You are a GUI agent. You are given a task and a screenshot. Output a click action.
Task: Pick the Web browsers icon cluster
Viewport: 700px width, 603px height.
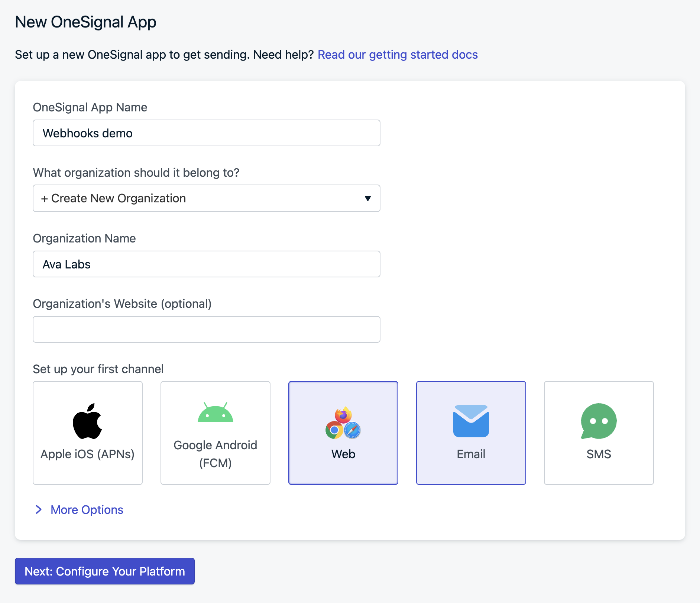[x=343, y=423]
